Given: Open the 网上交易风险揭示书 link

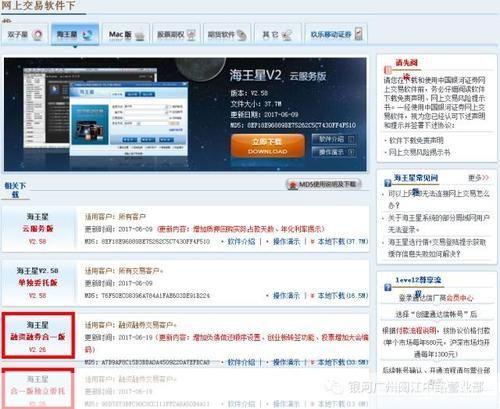Looking at the screenshot, I should tap(419, 152).
